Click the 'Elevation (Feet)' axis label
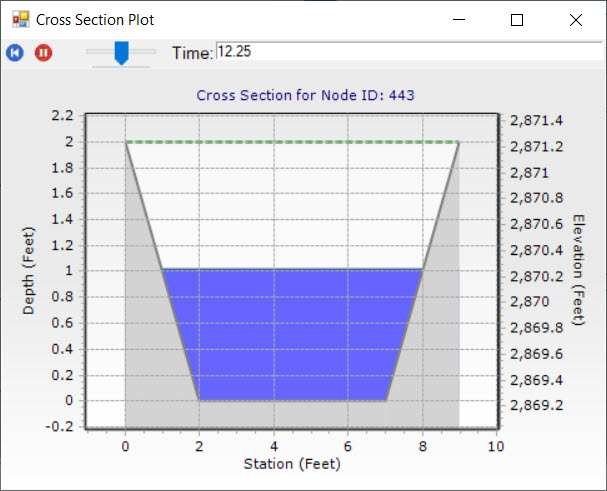Image resolution: width=607 pixels, height=491 pixels. pos(578,270)
